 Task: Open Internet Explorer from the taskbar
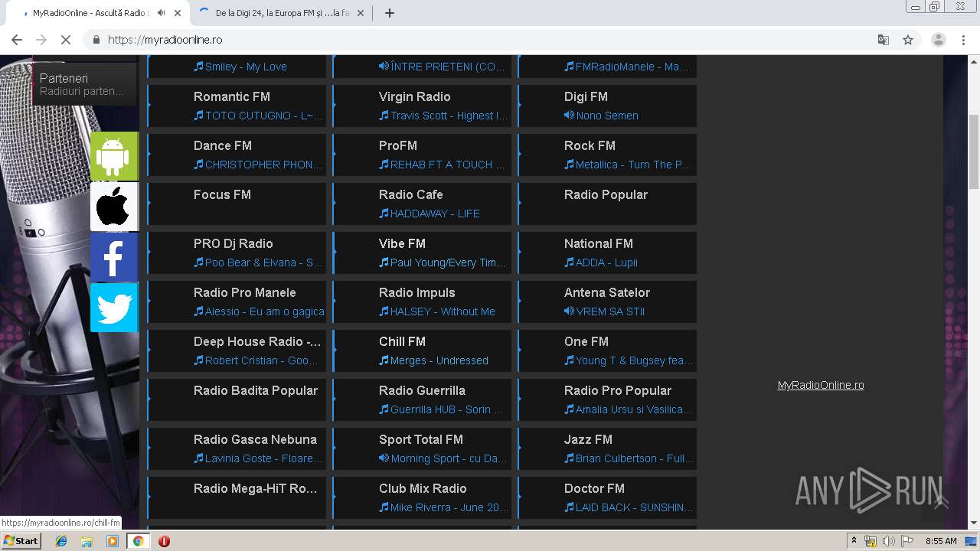61,541
